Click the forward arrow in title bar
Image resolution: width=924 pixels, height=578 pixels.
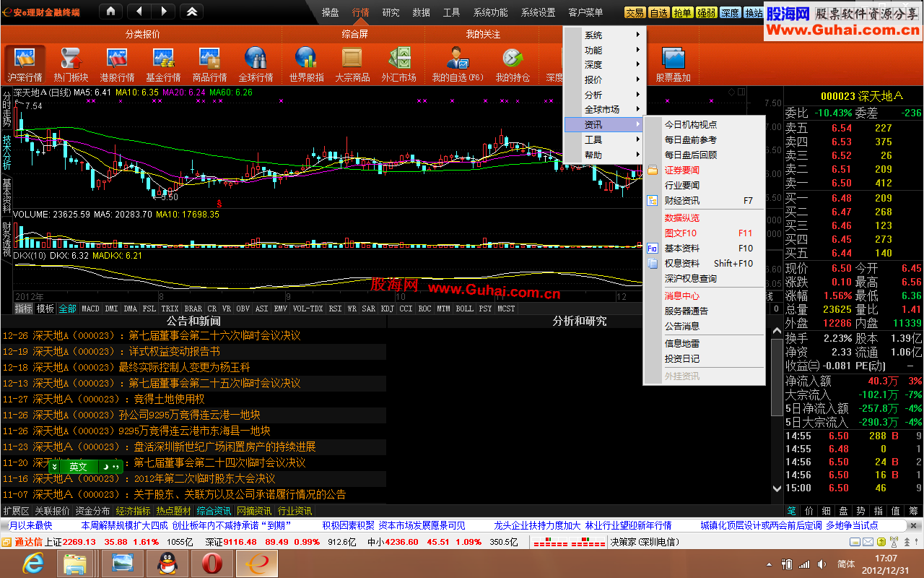163,12
